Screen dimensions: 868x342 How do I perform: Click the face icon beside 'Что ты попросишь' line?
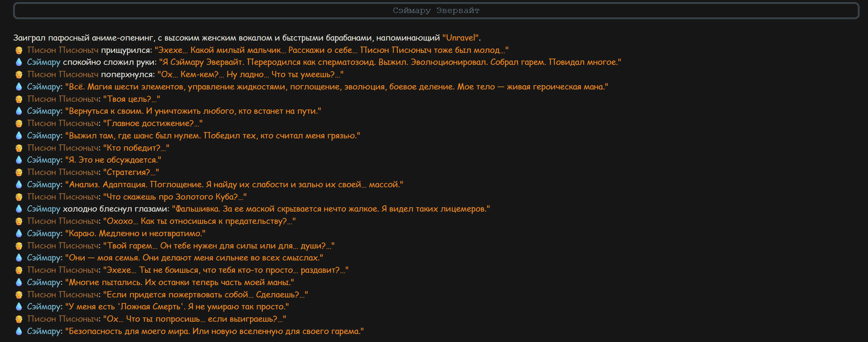(x=19, y=319)
